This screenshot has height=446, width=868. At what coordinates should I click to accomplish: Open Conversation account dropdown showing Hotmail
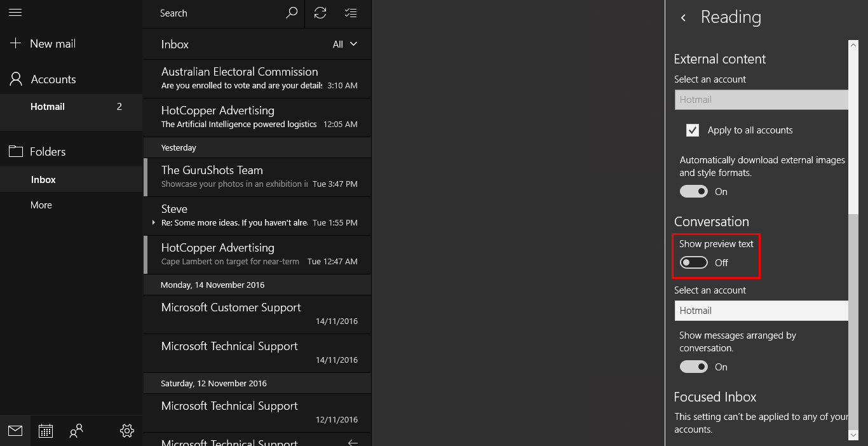[761, 310]
